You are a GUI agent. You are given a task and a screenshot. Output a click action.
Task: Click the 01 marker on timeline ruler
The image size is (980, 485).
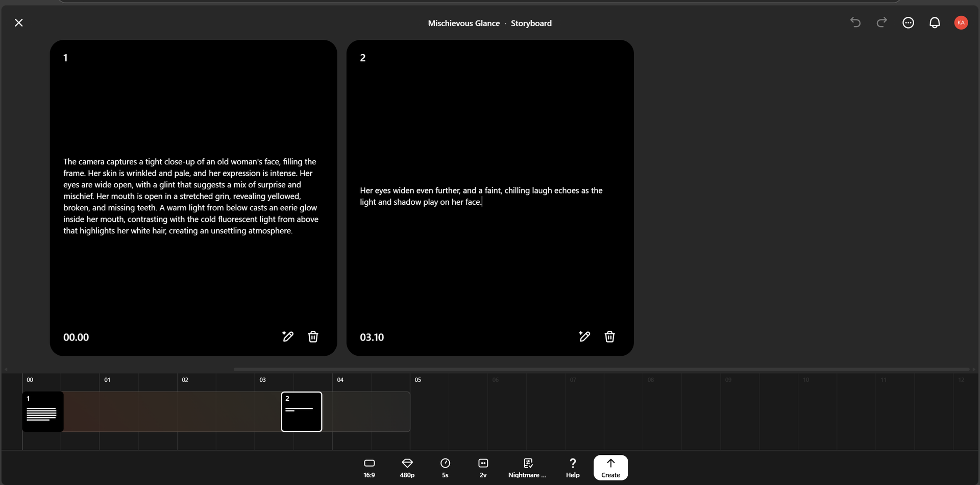coord(107,380)
